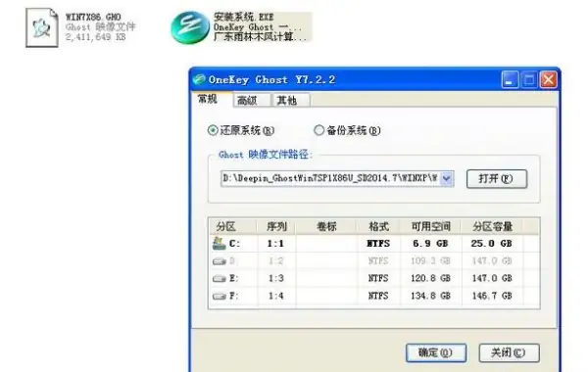The width and height of the screenshot is (588, 372).
Task: Expand the Ghost image path dropdown arrow
Action: point(447,178)
